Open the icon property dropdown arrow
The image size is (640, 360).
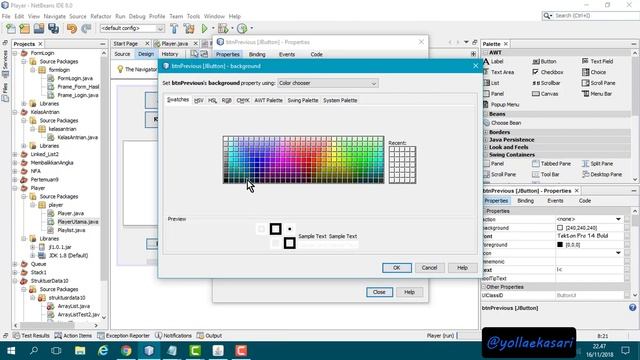pyautogui.click(x=618, y=253)
